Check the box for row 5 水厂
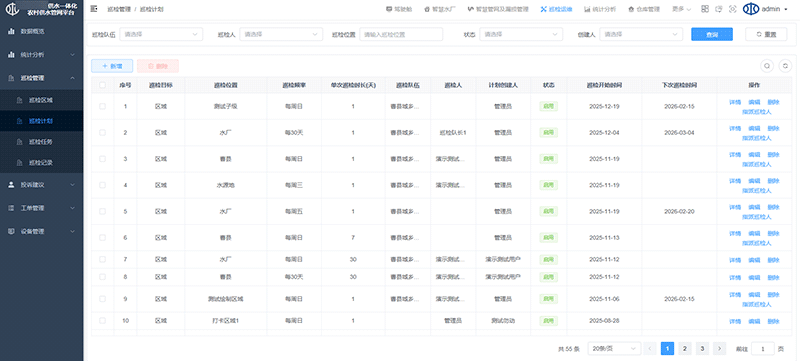Viewport: 800px width, 361px height. (103, 211)
